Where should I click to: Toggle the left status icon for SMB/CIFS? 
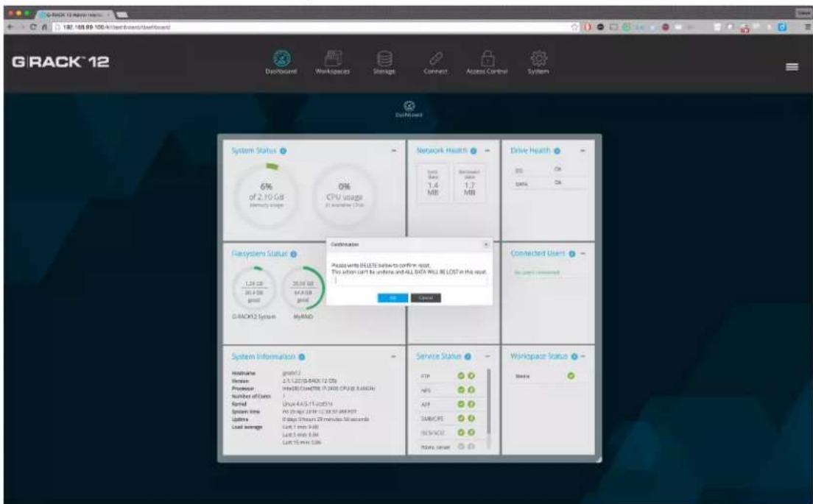point(460,418)
